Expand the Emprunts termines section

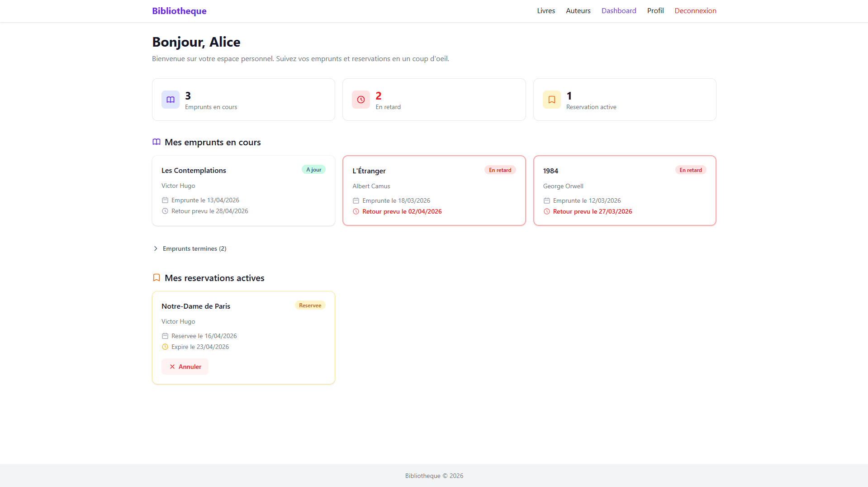tap(194, 248)
